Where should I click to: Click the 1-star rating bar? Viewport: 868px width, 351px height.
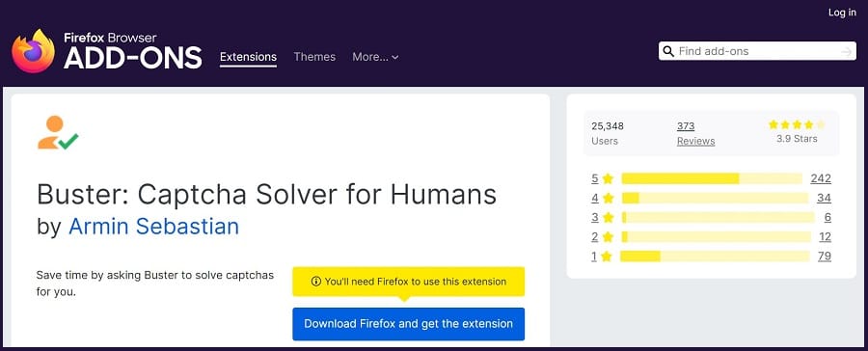point(715,256)
